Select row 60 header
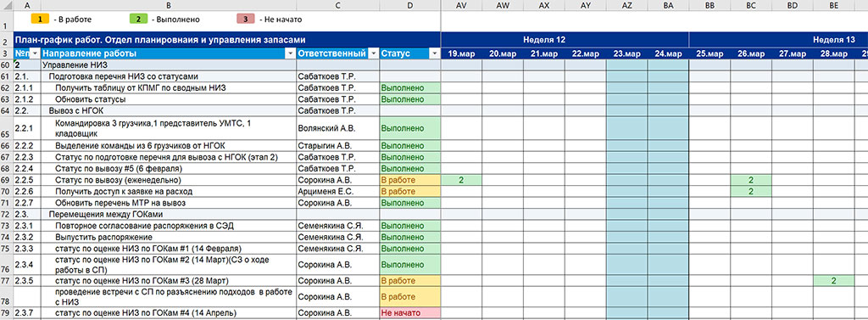868x320 pixels. (x=7, y=65)
